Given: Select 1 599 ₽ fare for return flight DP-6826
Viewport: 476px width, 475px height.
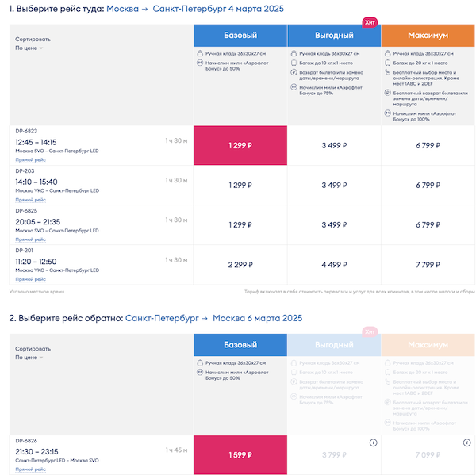Looking at the screenshot, I should 240,454.
